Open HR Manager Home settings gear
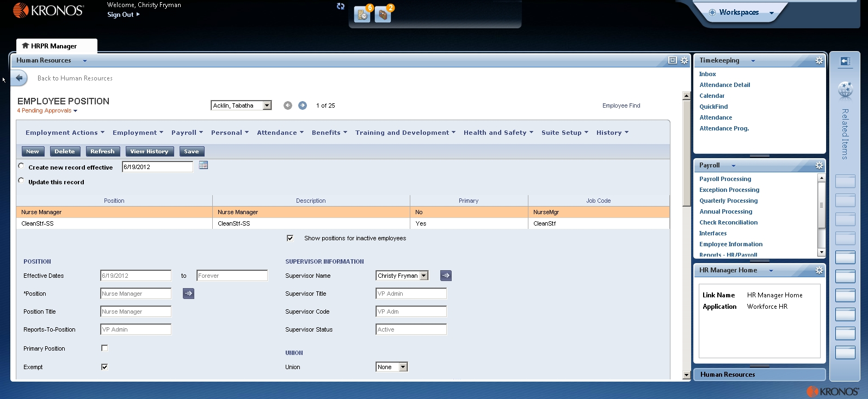Image resolution: width=868 pixels, height=399 pixels. point(819,270)
